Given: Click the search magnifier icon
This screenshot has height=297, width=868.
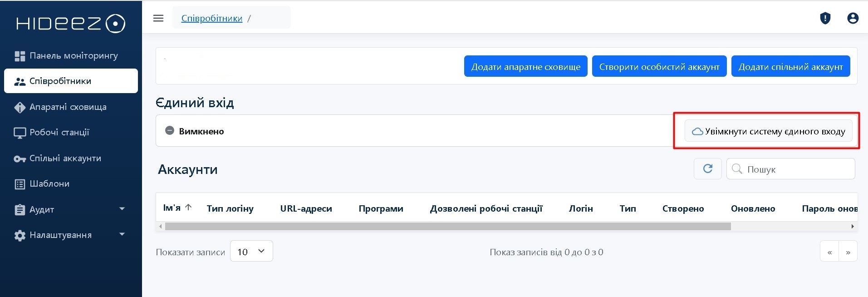Looking at the screenshot, I should (x=737, y=169).
